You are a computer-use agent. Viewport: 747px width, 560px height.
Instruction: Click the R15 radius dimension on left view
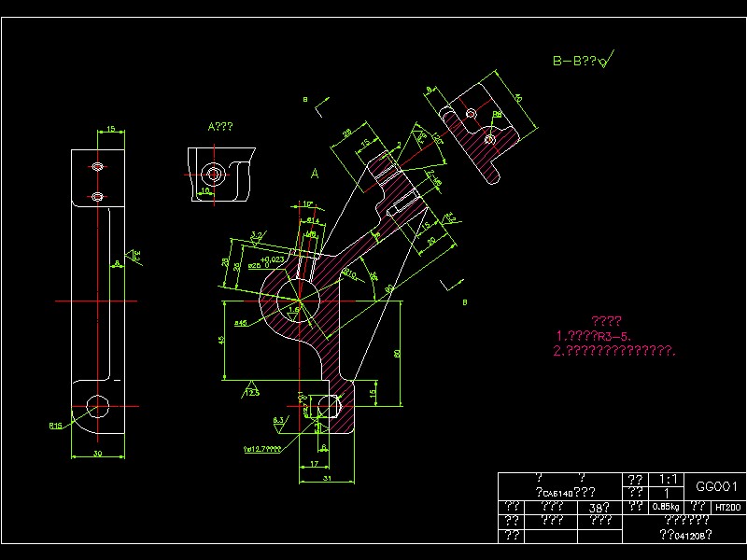pyautogui.click(x=56, y=426)
